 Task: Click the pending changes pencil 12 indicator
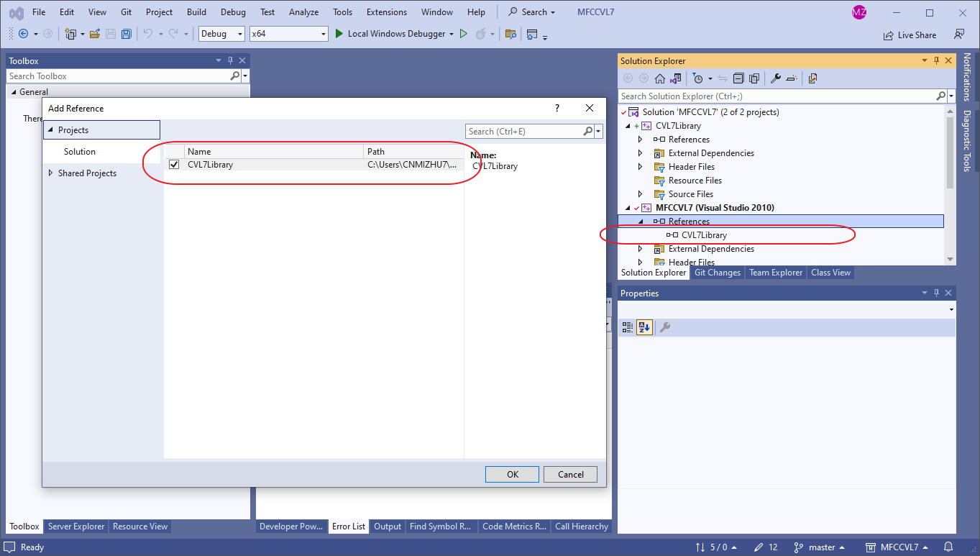pos(766,547)
